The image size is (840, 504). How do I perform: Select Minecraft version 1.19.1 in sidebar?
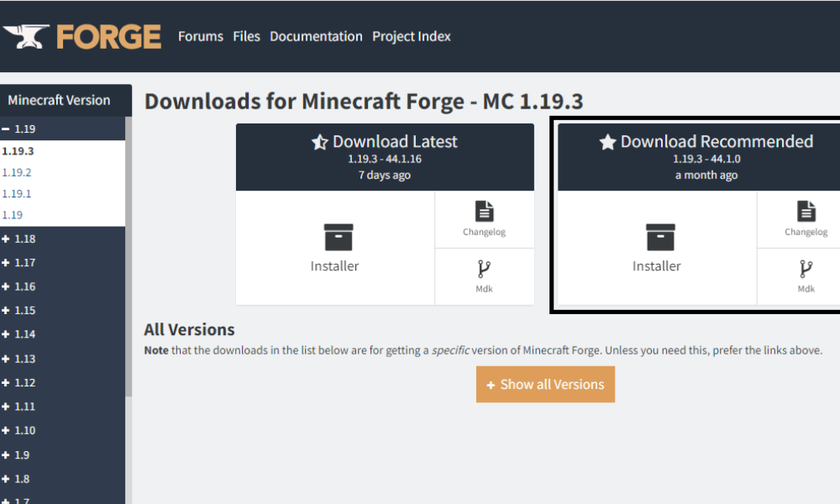click(x=18, y=193)
